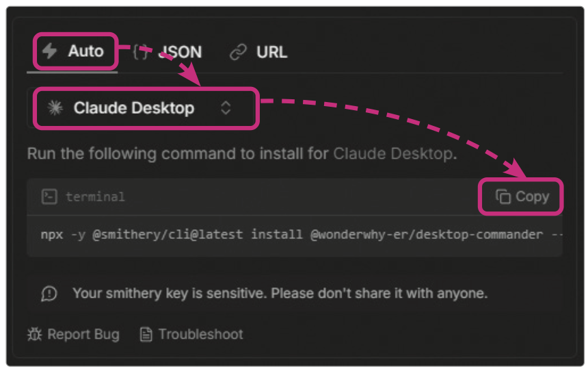The width and height of the screenshot is (588, 371).
Task: Switch to the Auto tab
Action: [x=75, y=51]
